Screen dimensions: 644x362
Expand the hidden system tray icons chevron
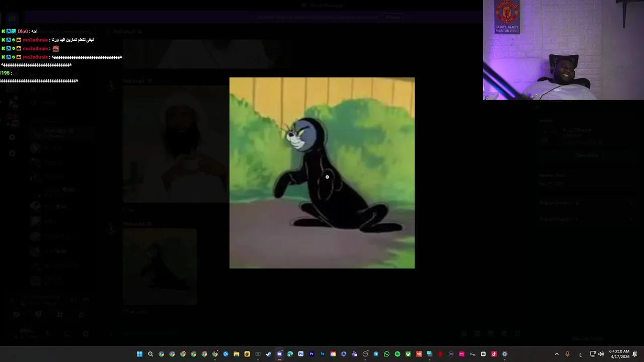pyautogui.click(x=556, y=354)
